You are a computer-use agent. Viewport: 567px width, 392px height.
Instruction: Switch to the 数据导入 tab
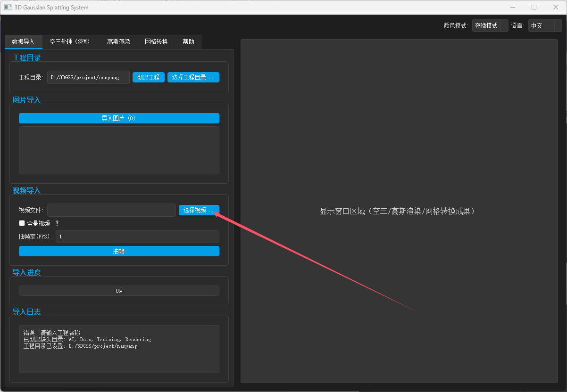point(24,41)
